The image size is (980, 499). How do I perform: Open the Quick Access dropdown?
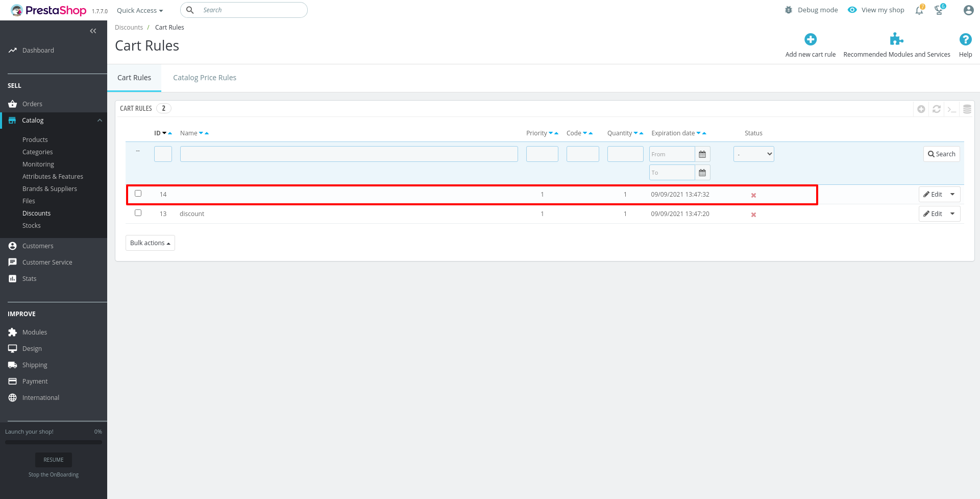139,10
